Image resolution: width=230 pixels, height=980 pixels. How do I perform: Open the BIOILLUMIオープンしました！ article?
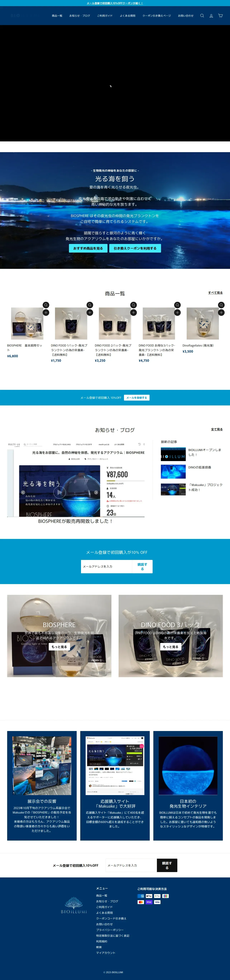tap(205, 452)
